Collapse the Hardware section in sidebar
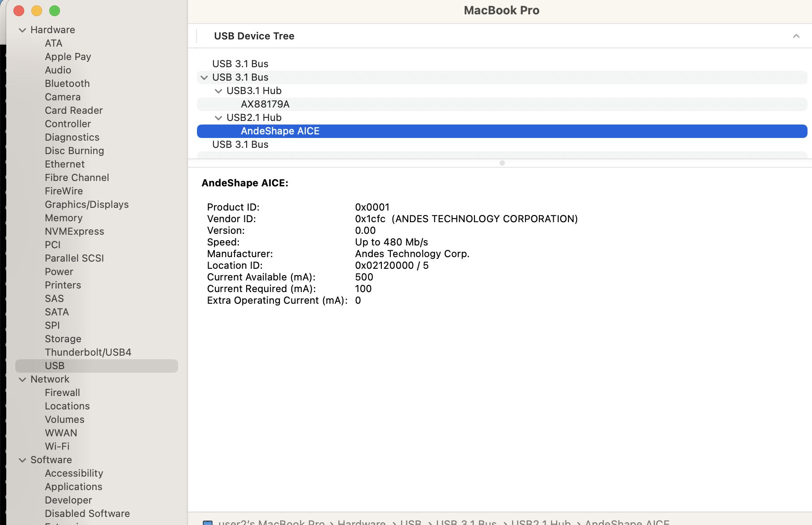Image resolution: width=812 pixels, height=525 pixels. point(22,30)
